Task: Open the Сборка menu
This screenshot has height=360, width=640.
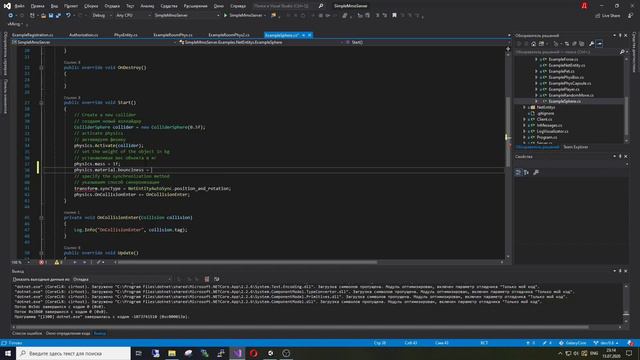Action: (x=91, y=6)
